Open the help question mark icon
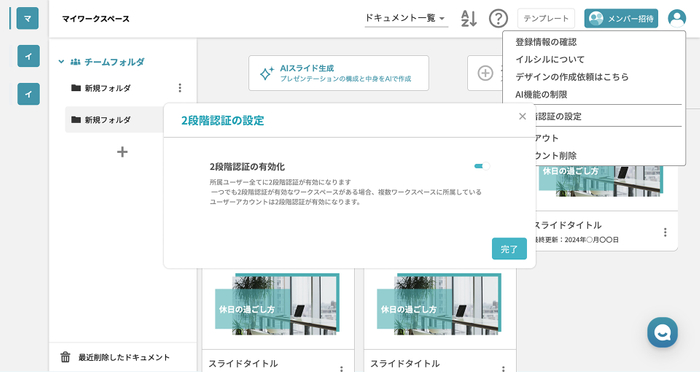Viewport: 700px width, 372px height. click(498, 19)
